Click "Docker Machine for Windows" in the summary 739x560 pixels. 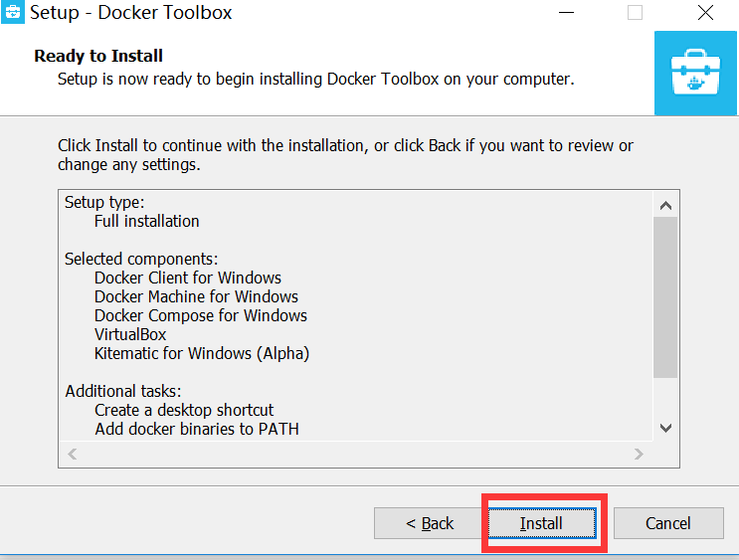(196, 296)
